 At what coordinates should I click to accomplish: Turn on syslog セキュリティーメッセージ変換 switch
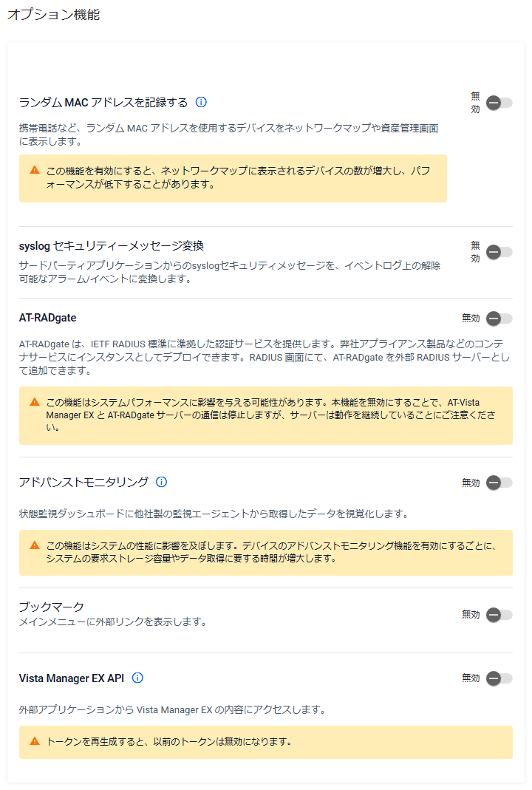tap(499, 252)
